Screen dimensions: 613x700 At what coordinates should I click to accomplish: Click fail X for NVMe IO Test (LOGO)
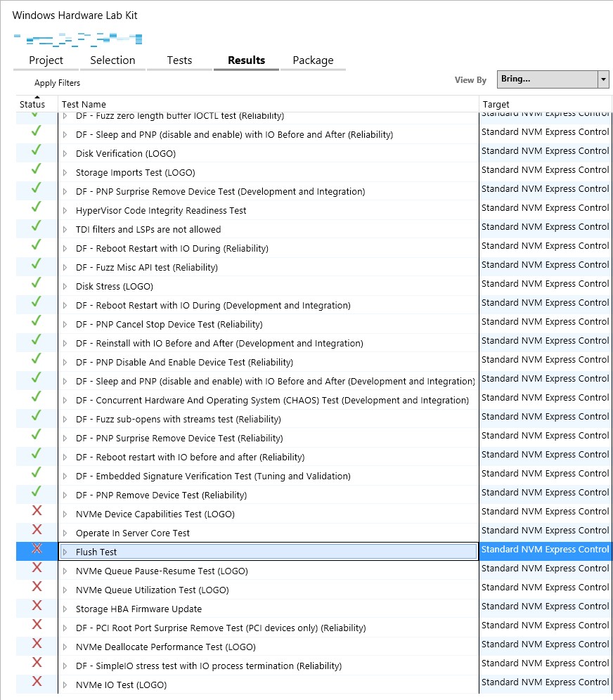click(37, 681)
